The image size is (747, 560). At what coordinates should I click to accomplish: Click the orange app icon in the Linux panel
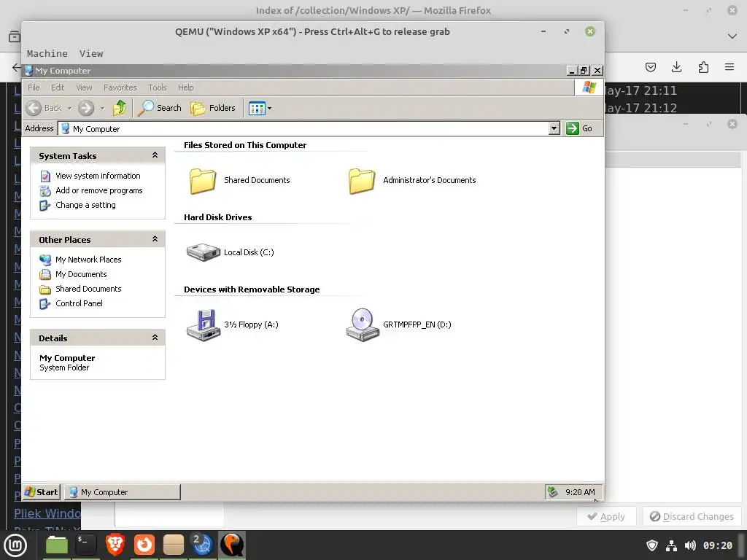(x=144, y=545)
